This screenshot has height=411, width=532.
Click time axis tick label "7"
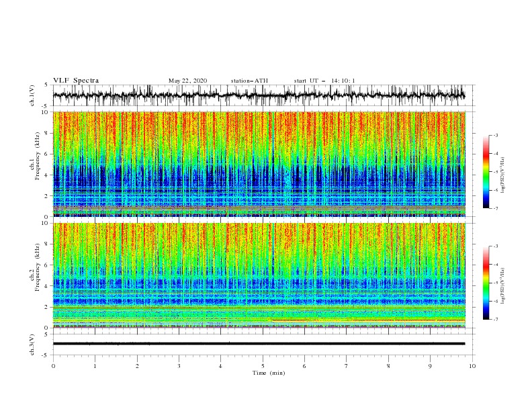click(347, 366)
